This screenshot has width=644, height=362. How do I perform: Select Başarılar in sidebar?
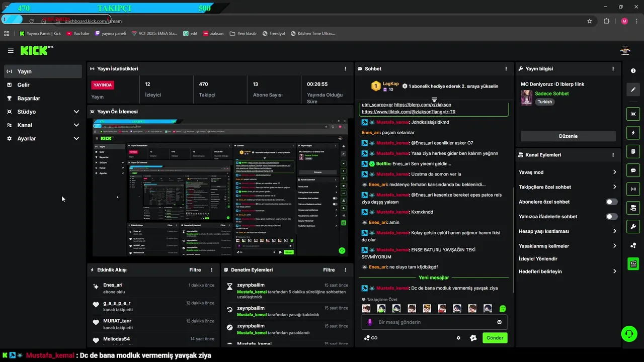pos(43,99)
